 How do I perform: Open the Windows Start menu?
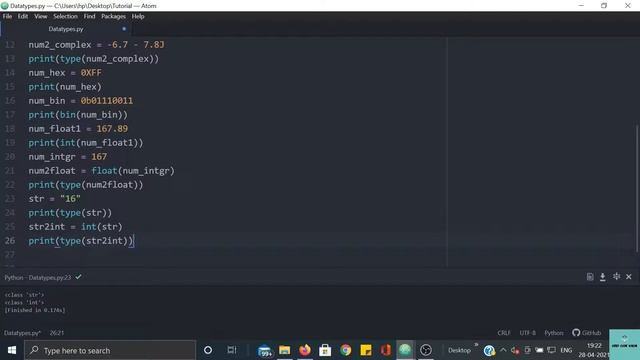click(x=12, y=350)
